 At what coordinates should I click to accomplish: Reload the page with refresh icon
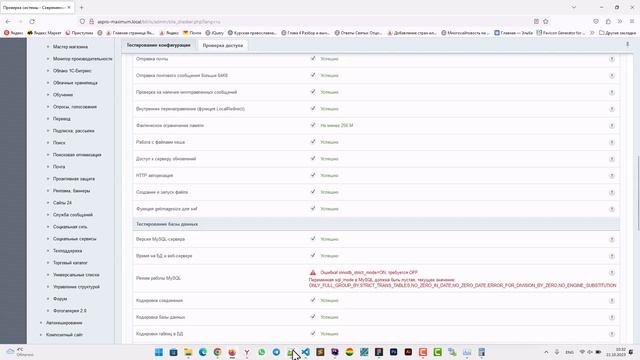32,21
